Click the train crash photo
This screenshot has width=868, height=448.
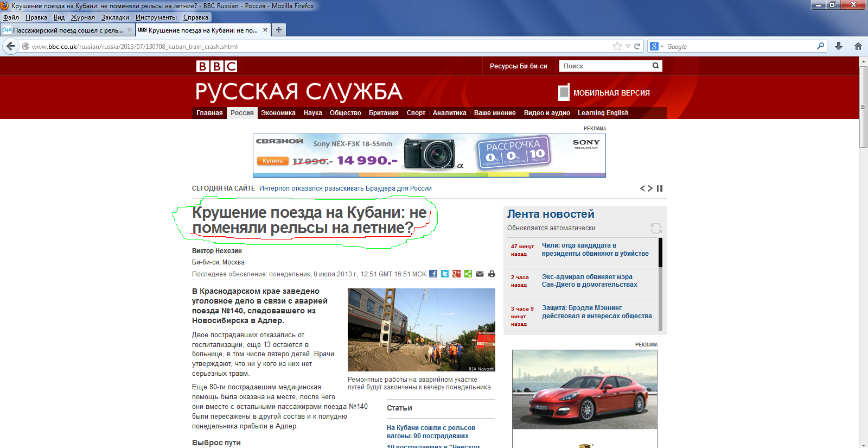pos(421,330)
